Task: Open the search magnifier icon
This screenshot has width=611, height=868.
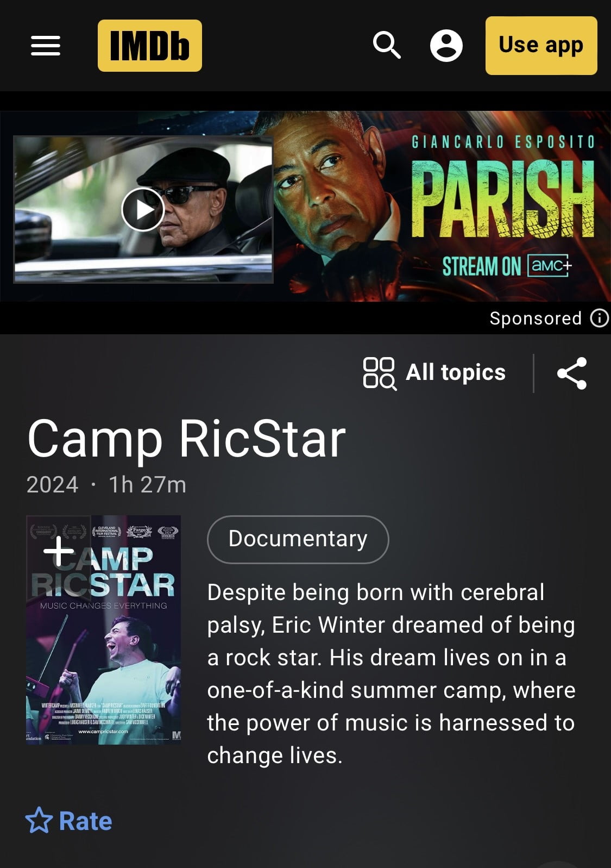Action: (x=387, y=45)
